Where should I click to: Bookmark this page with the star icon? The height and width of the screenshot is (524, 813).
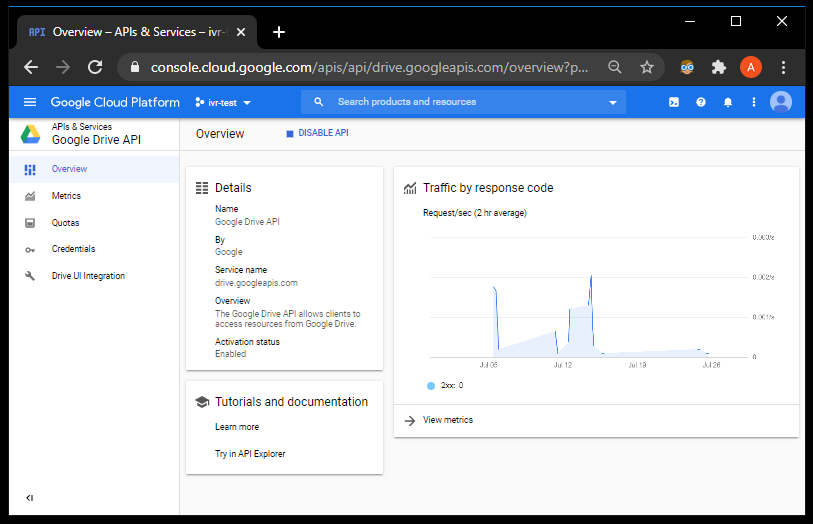tap(647, 67)
